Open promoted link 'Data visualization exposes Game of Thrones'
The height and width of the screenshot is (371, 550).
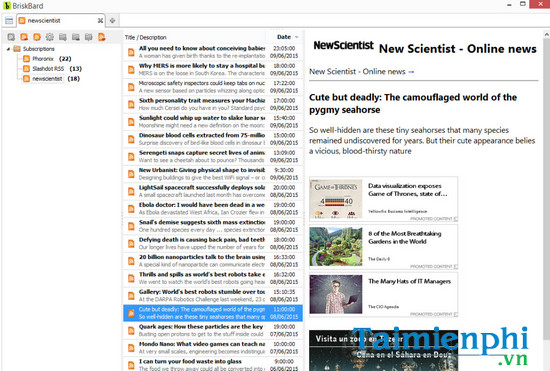point(408,190)
